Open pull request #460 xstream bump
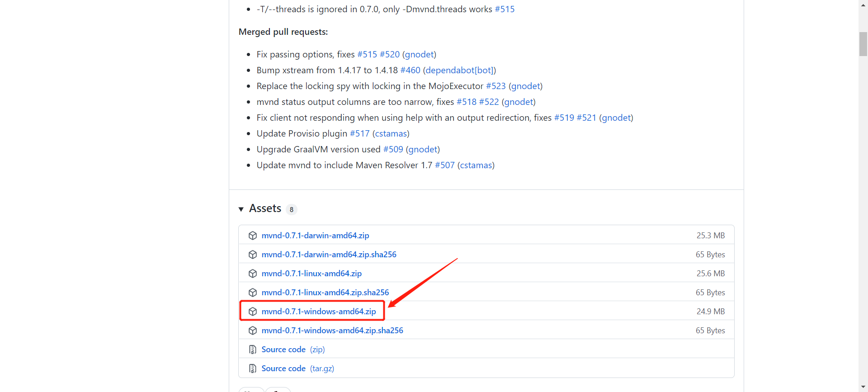 click(410, 70)
